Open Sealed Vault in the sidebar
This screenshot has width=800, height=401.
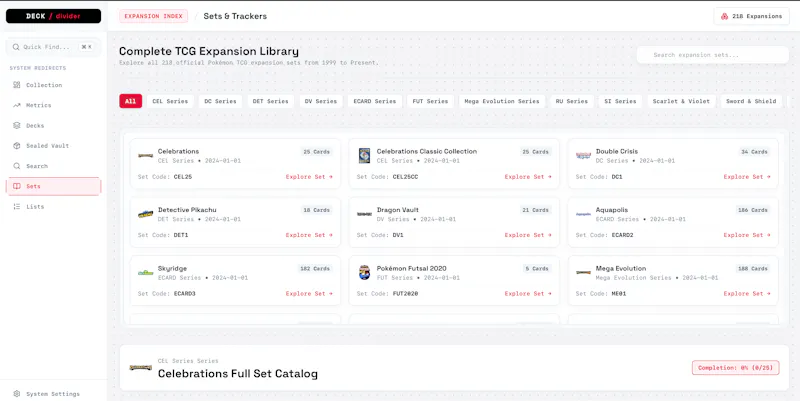click(54, 145)
